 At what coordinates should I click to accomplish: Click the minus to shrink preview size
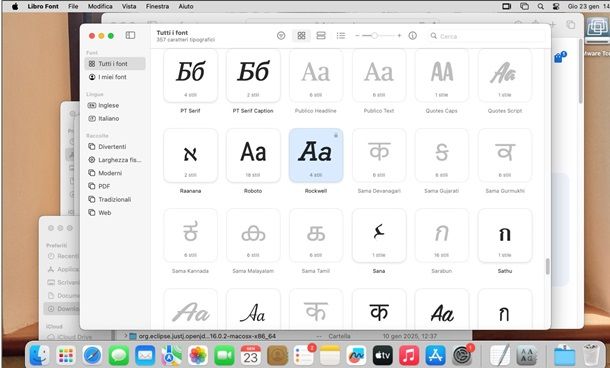coord(357,36)
